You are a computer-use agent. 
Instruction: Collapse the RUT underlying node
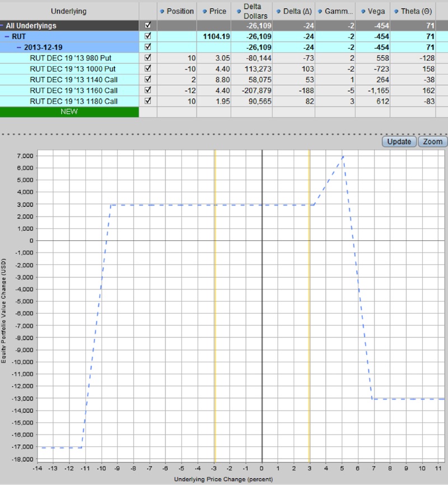point(7,36)
